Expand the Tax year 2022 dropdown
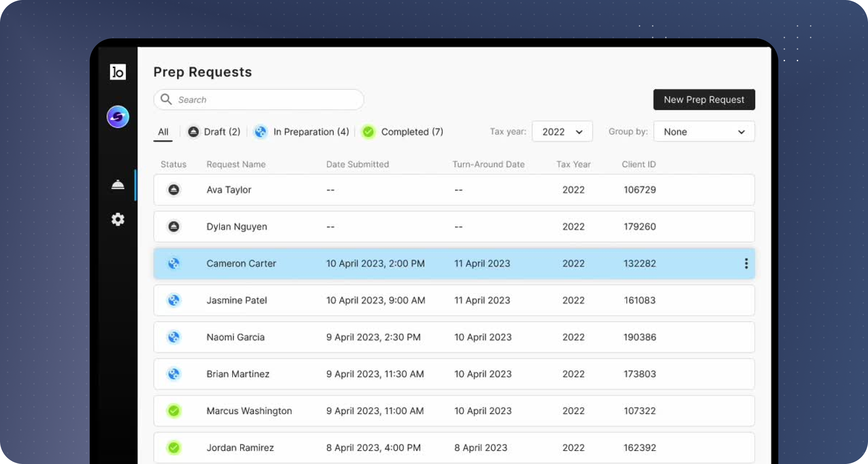Viewport: 868px width, 464px height. tap(562, 132)
